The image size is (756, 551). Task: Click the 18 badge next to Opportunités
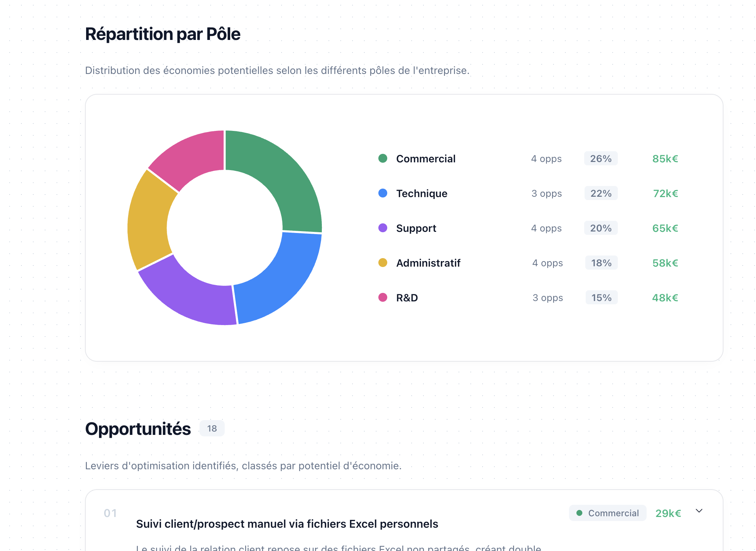click(x=212, y=428)
